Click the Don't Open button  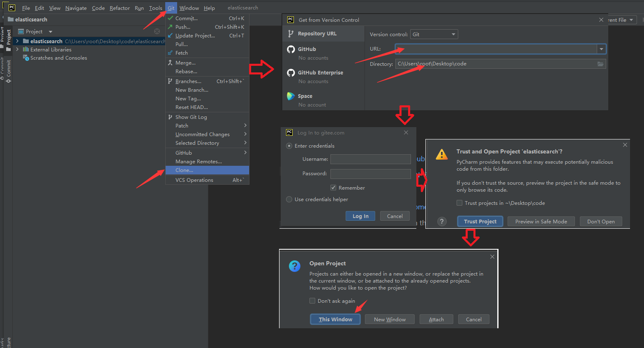point(601,221)
